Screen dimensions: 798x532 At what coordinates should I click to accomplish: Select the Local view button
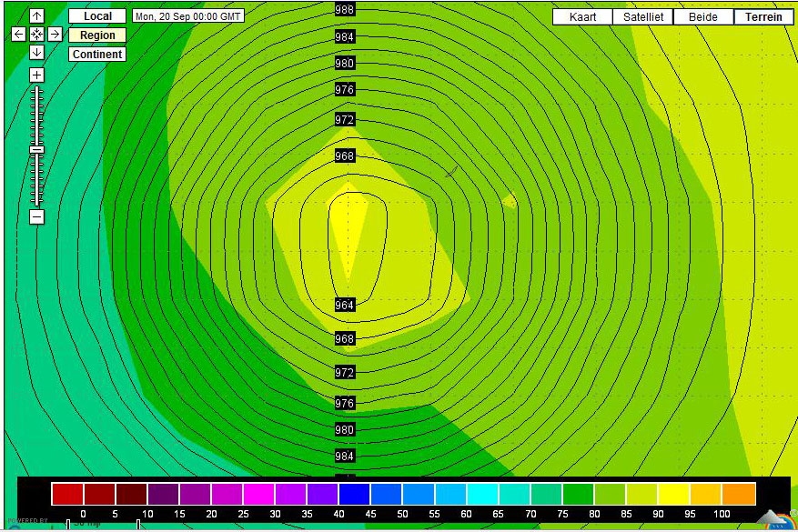pyautogui.click(x=97, y=16)
